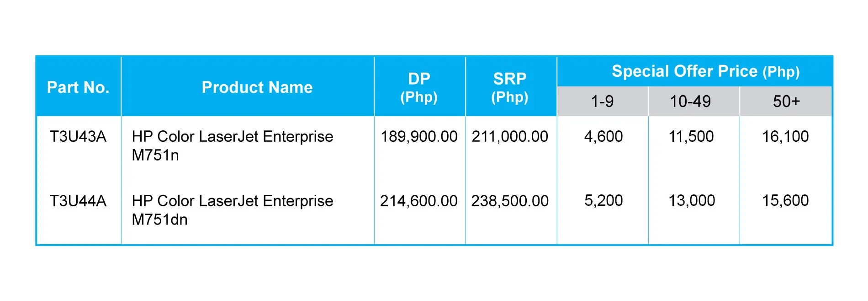Image resolution: width=868 pixels, height=301 pixels.
Task: Select the LaserJet Enterprise M751dn product name
Action: tap(233, 210)
